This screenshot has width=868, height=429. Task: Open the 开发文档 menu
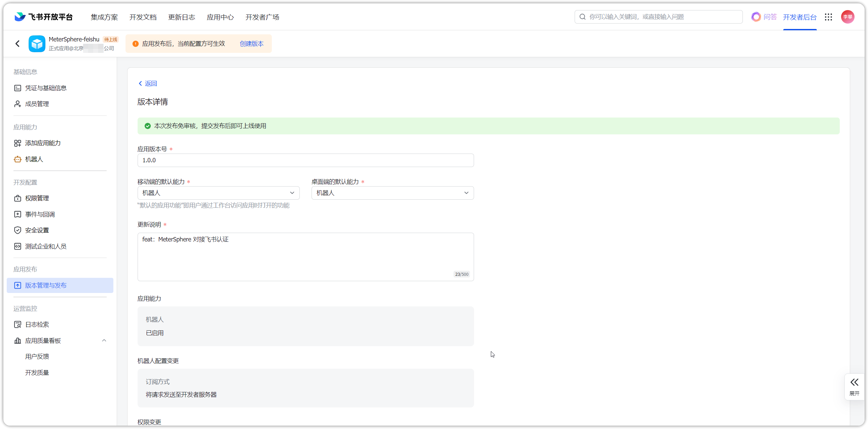click(143, 17)
